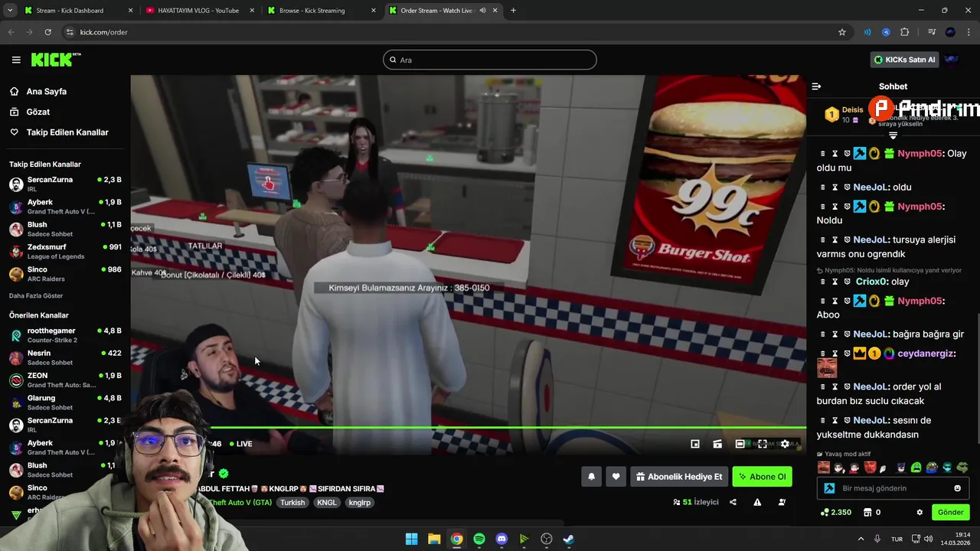Click the Ara search field
The image size is (980, 551).
tap(490, 60)
